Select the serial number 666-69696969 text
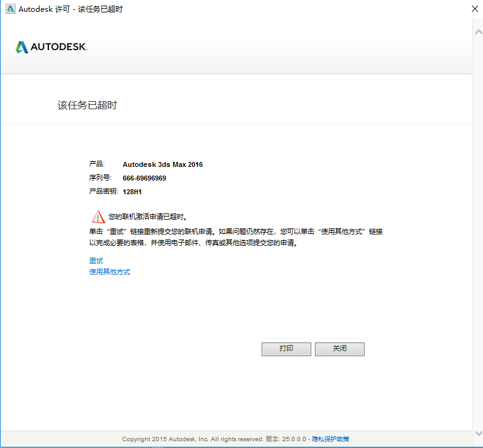Image resolution: width=483 pixels, height=448 pixels. click(x=144, y=178)
